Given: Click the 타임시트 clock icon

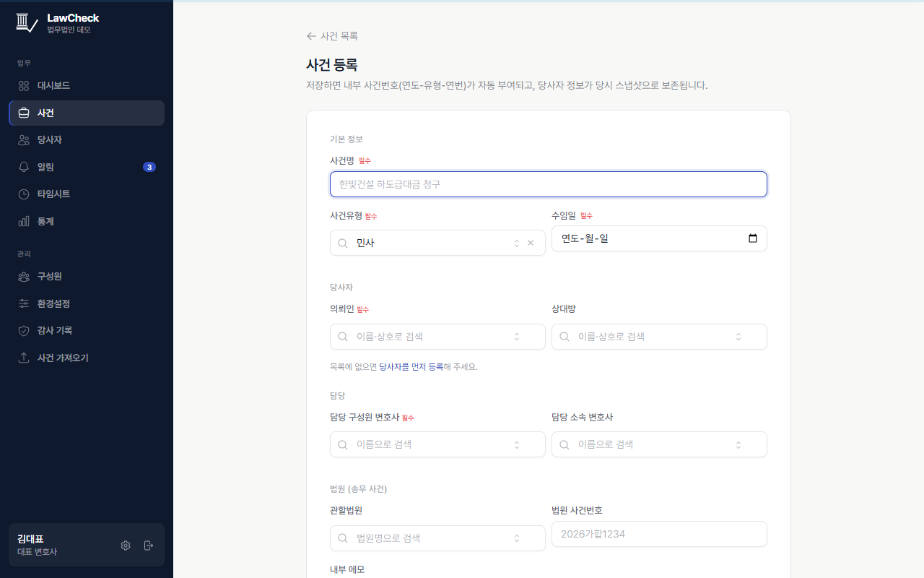Looking at the screenshot, I should point(24,194).
